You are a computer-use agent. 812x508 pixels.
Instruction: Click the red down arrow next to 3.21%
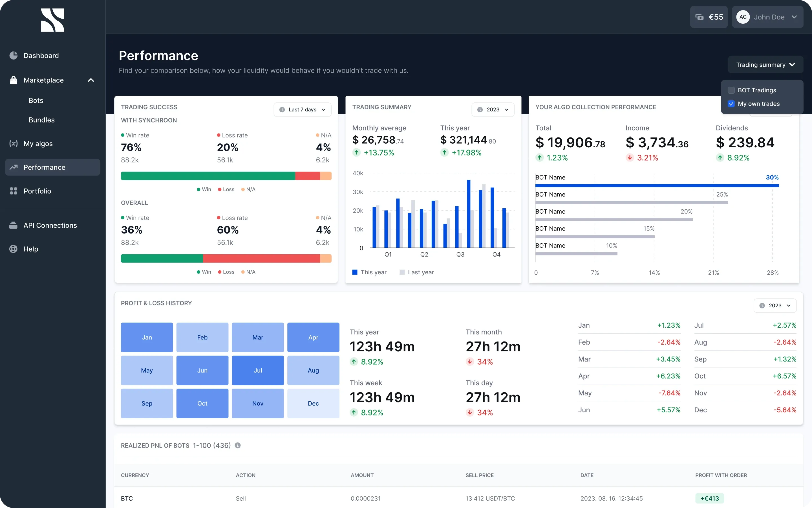630,157
